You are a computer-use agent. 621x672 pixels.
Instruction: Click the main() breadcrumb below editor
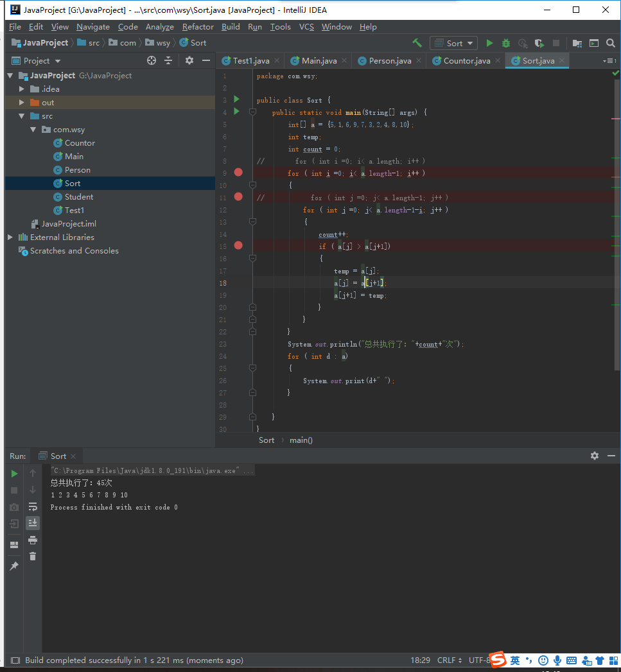pyautogui.click(x=301, y=440)
